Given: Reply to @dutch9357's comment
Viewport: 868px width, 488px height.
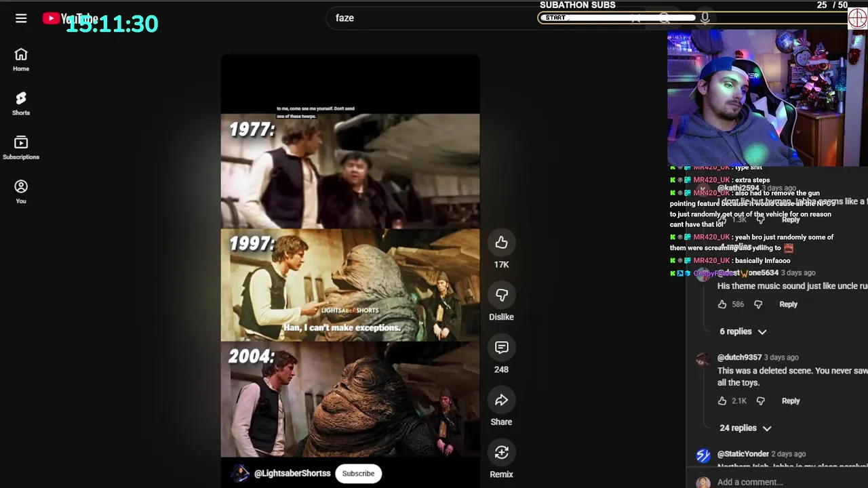Looking at the screenshot, I should 791,401.
